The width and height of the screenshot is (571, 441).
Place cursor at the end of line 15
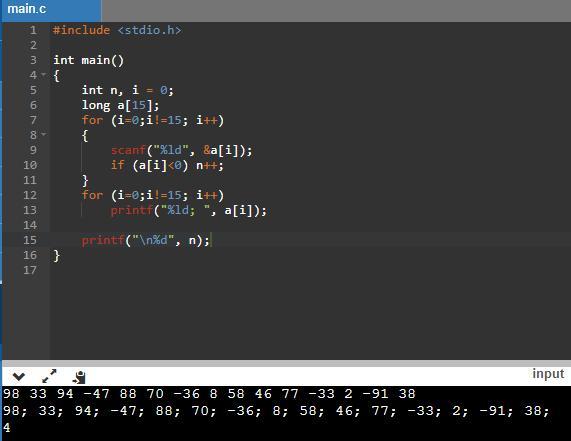pyautogui.click(x=211, y=240)
